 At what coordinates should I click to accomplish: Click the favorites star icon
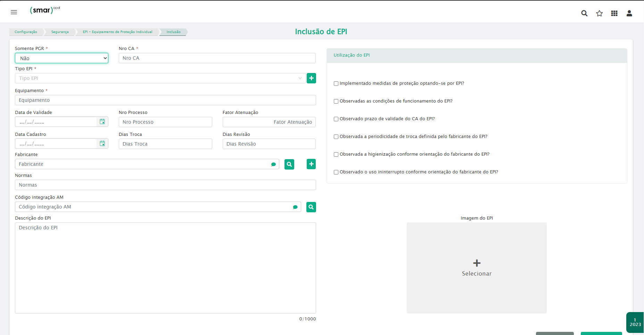coord(599,13)
